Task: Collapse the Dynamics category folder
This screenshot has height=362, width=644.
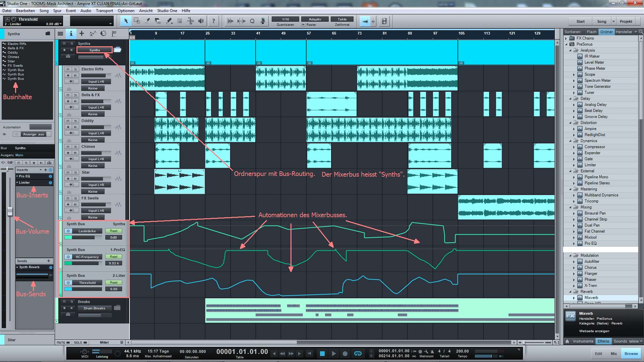Action: pos(570,141)
